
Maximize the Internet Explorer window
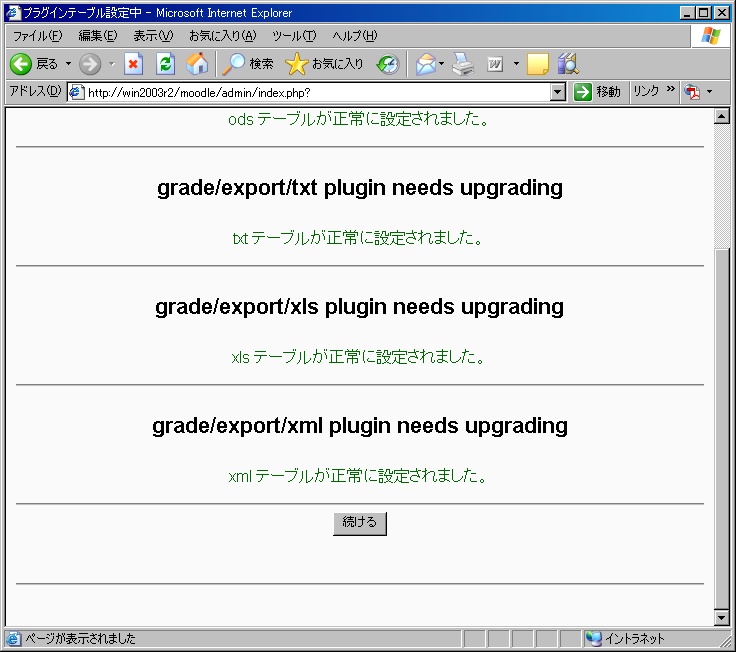(704, 13)
